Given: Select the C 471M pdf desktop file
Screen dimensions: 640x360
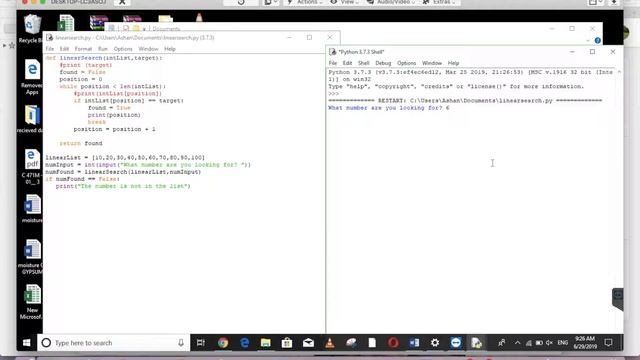Looking at the screenshot, I should click(x=31, y=166).
